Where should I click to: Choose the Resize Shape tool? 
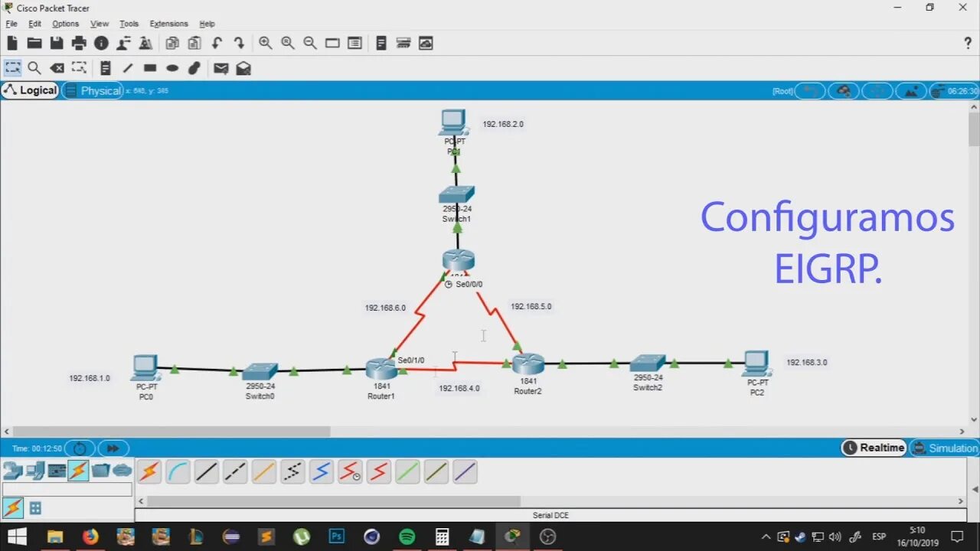(79, 68)
